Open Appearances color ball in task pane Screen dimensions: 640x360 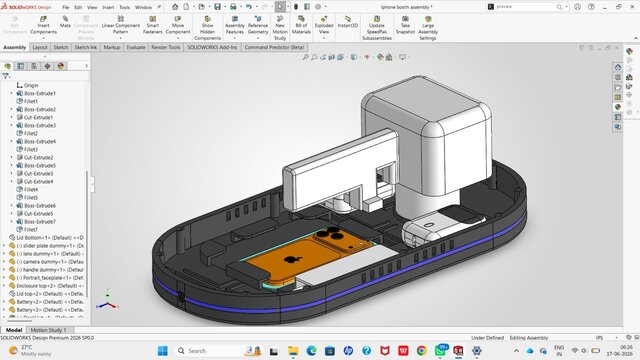click(618, 107)
